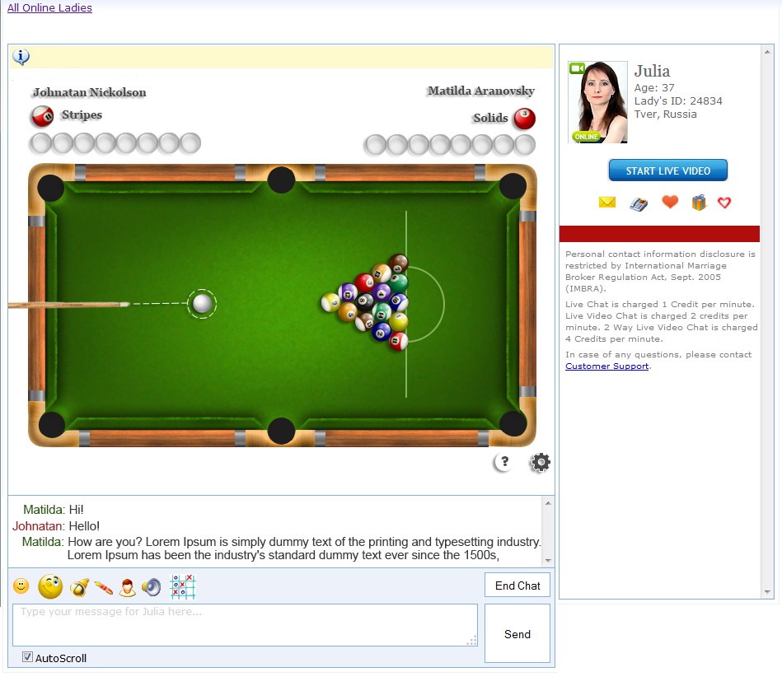Click Johnatan's Hello! chat message
Viewport: 782px width, 700px height.
point(84,526)
